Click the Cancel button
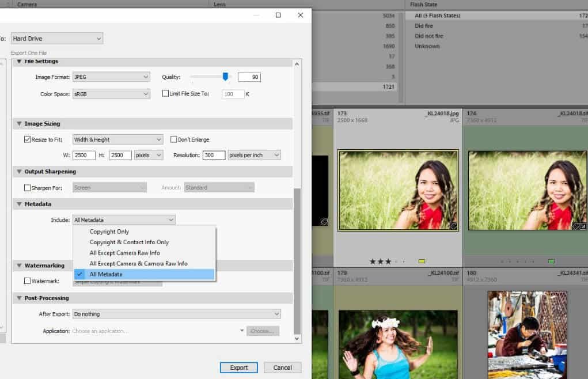588x379 pixels. (282, 367)
